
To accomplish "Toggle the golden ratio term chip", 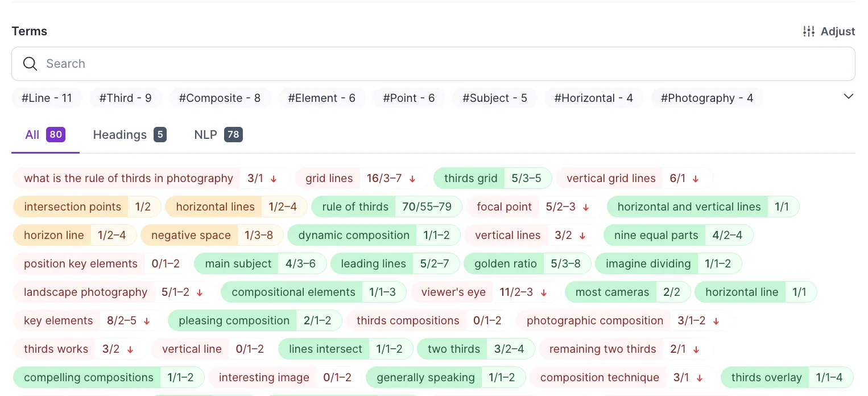I will point(505,263).
